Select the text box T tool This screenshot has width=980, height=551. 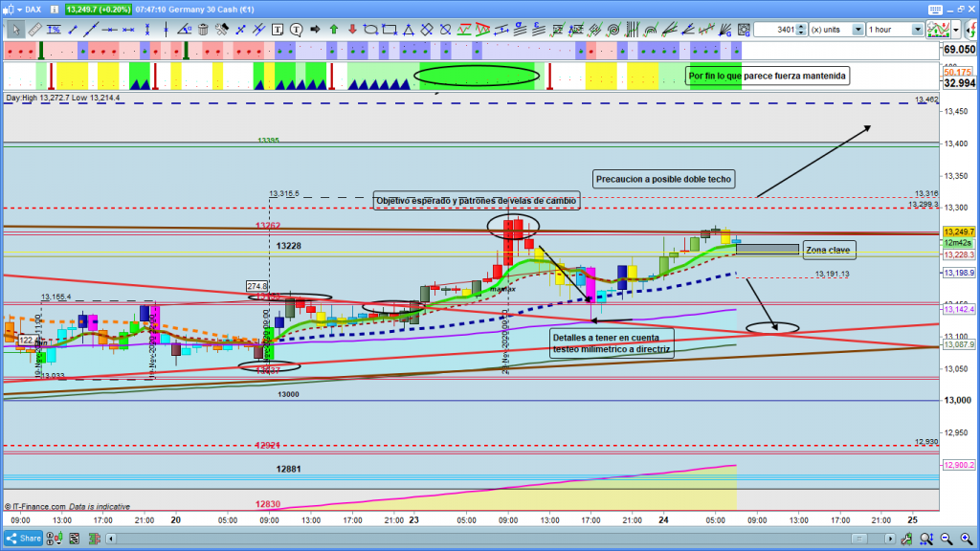[277, 30]
